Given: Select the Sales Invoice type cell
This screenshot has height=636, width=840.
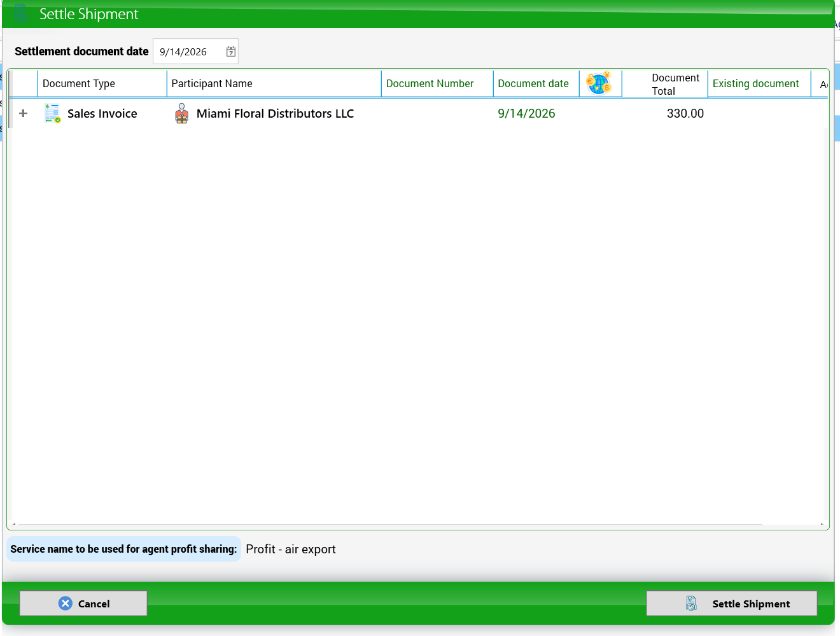Looking at the screenshot, I should [102, 113].
